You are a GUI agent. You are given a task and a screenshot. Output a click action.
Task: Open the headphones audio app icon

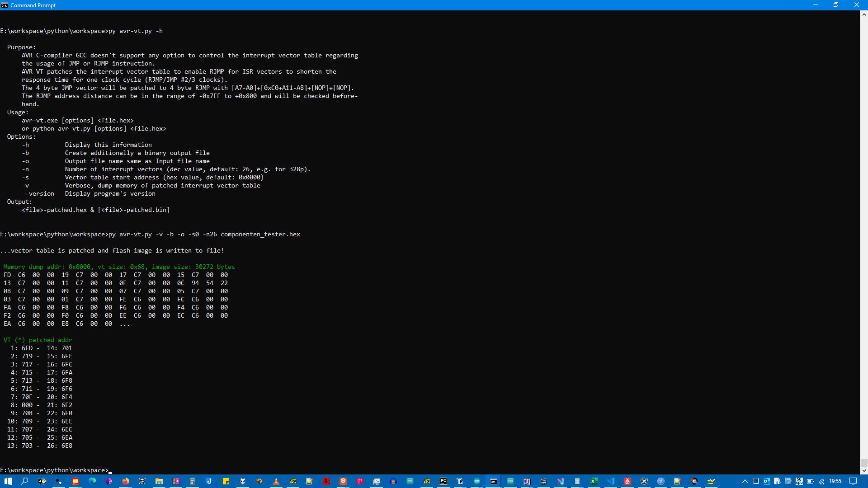pos(393,481)
